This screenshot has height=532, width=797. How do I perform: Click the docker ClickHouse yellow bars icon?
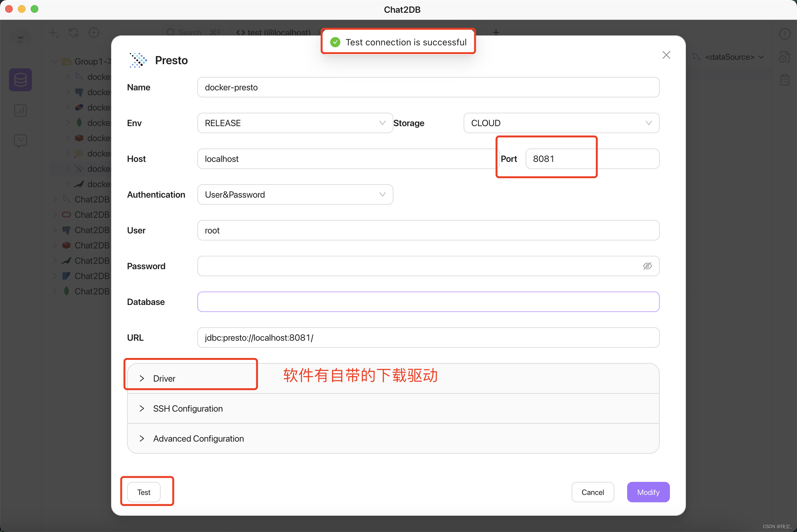79,153
